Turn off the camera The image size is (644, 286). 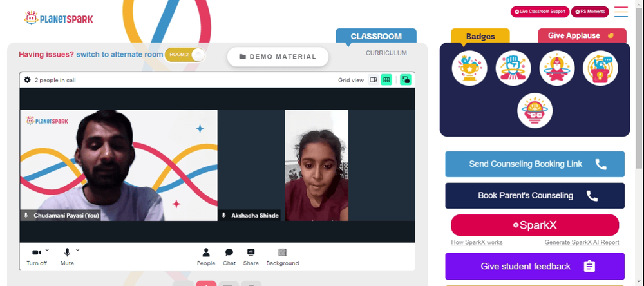point(37,257)
